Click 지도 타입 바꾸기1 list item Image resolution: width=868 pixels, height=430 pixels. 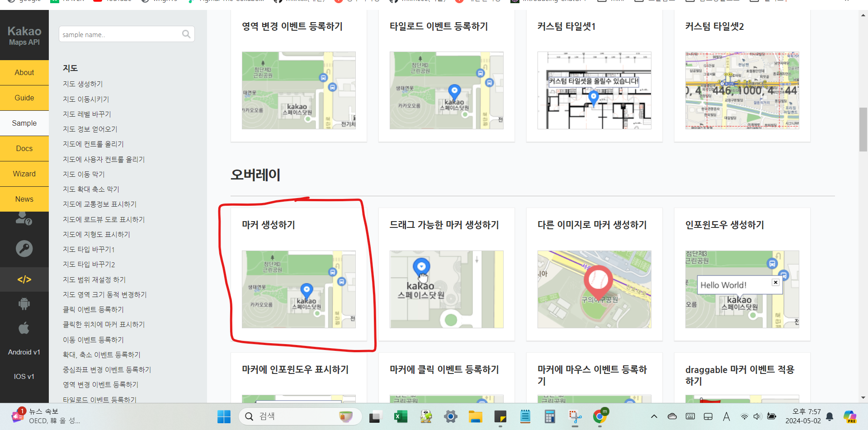tap(89, 249)
